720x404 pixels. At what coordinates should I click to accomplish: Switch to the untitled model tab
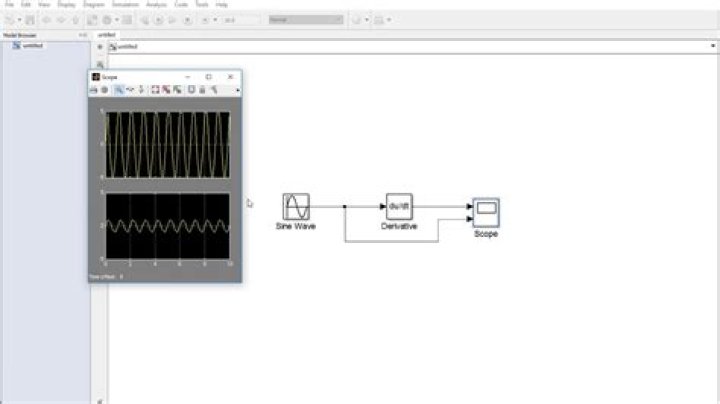(107, 35)
